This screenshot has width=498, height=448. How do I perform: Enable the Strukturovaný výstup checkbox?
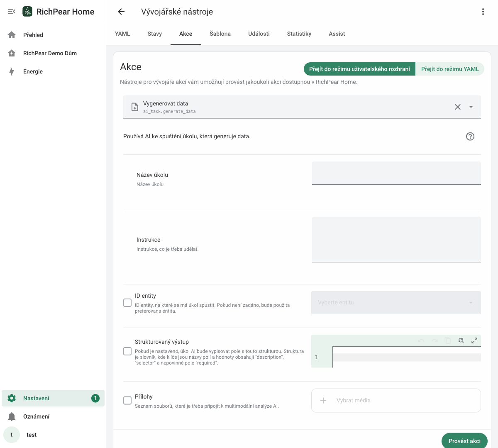pos(127,351)
